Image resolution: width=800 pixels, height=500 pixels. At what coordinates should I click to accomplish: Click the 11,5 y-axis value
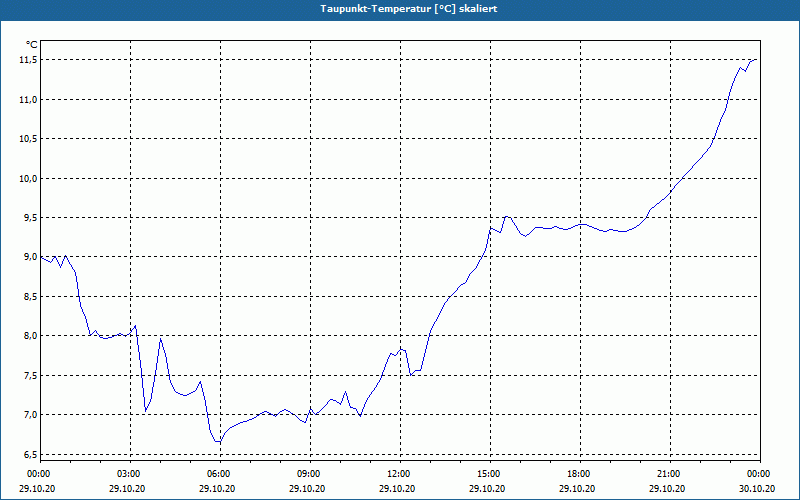pyautogui.click(x=28, y=60)
